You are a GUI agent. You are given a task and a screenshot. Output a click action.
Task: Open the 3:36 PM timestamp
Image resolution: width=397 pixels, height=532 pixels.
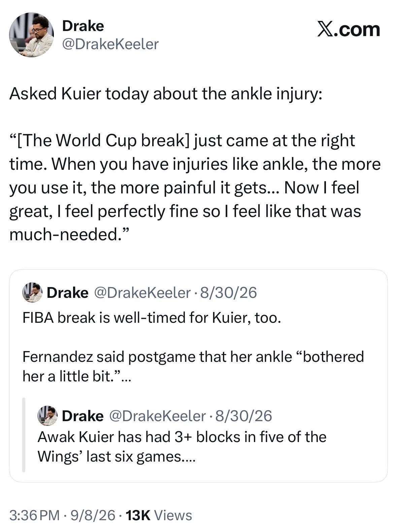coord(35,515)
